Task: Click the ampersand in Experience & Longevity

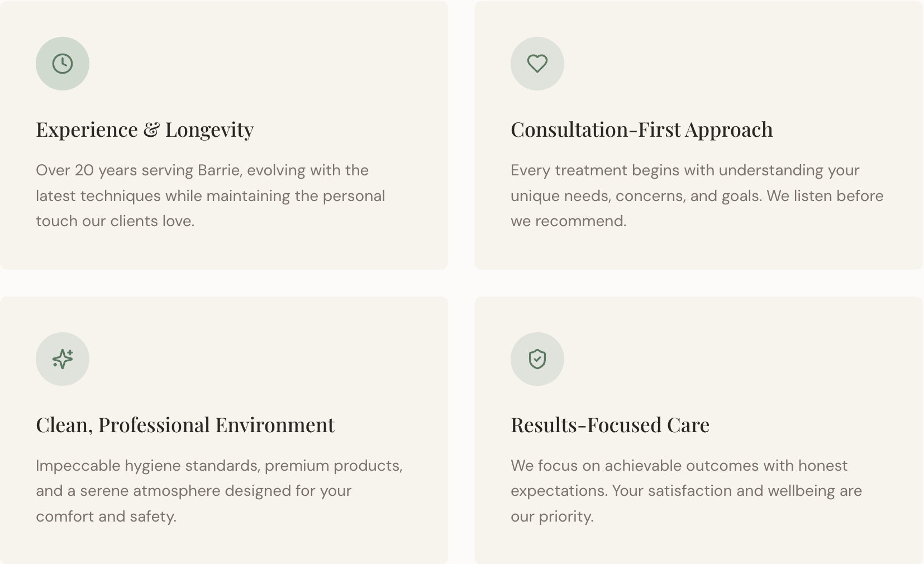Action: click(x=151, y=130)
